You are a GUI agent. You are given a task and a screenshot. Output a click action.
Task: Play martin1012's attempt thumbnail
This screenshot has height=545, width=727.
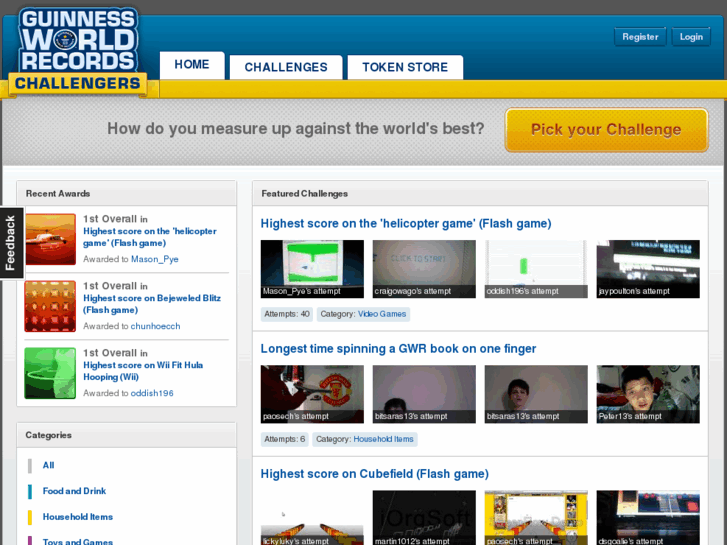424,518
